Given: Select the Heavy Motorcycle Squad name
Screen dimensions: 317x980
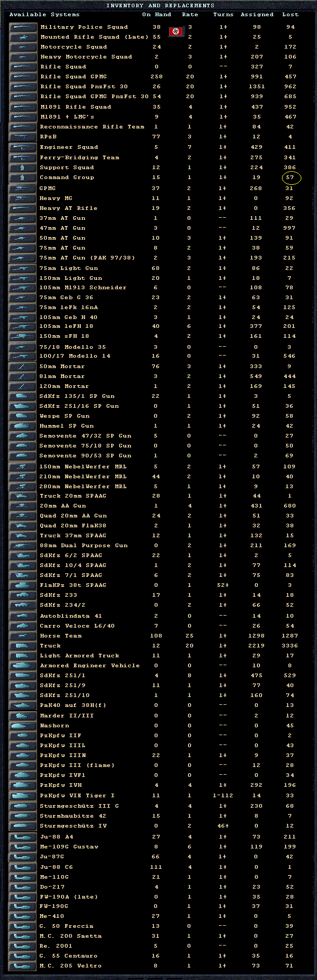Looking at the screenshot, I should pos(86,56).
